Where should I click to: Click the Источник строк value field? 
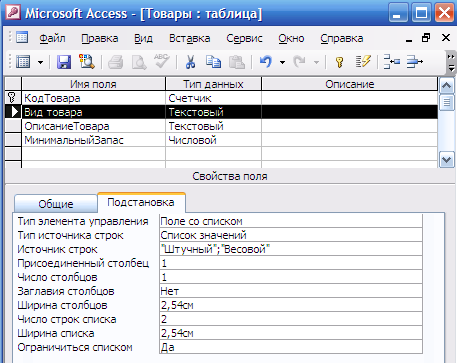[x=291, y=249]
